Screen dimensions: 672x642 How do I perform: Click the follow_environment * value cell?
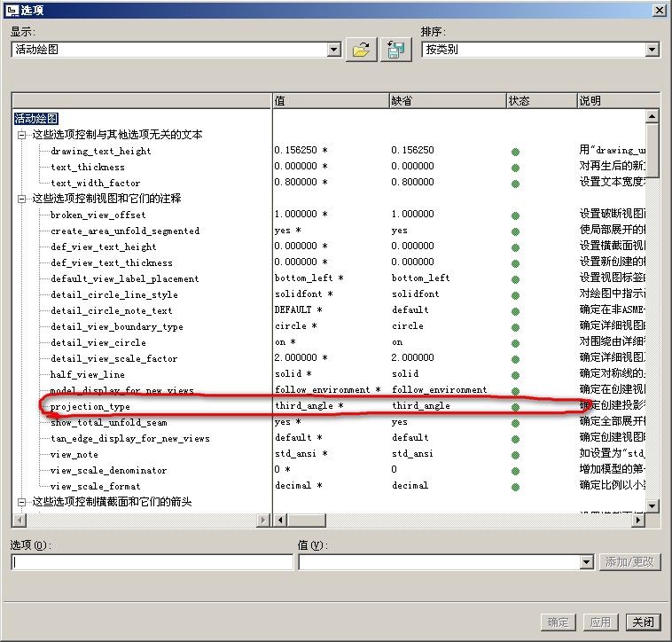[328, 390]
